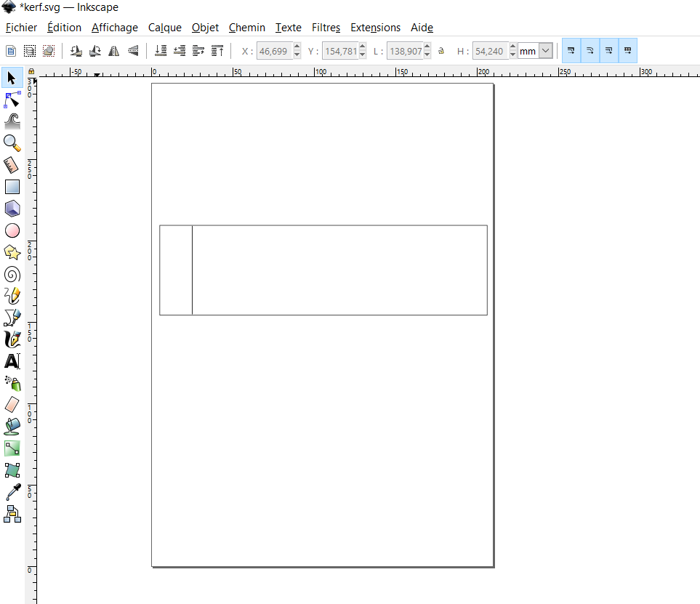Select the Zoom magnifier tool
Image resolution: width=700 pixels, height=604 pixels.
pos(12,143)
